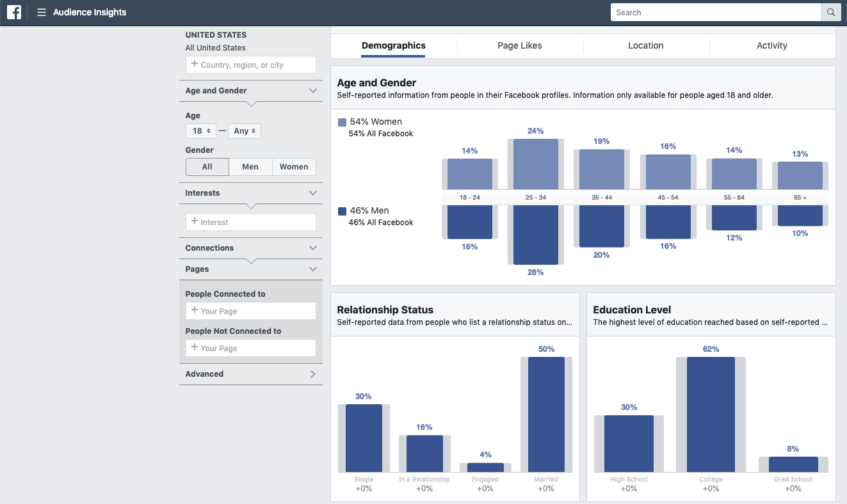The height and width of the screenshot is (504, 847).
Task: Click the UNITED STATES heading
Action: click(216, 35)
